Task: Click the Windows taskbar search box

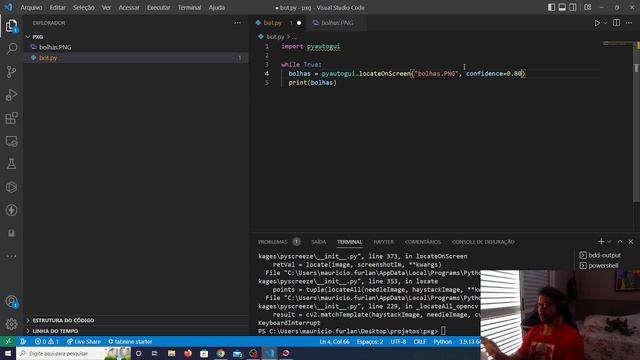Action: 73,353
